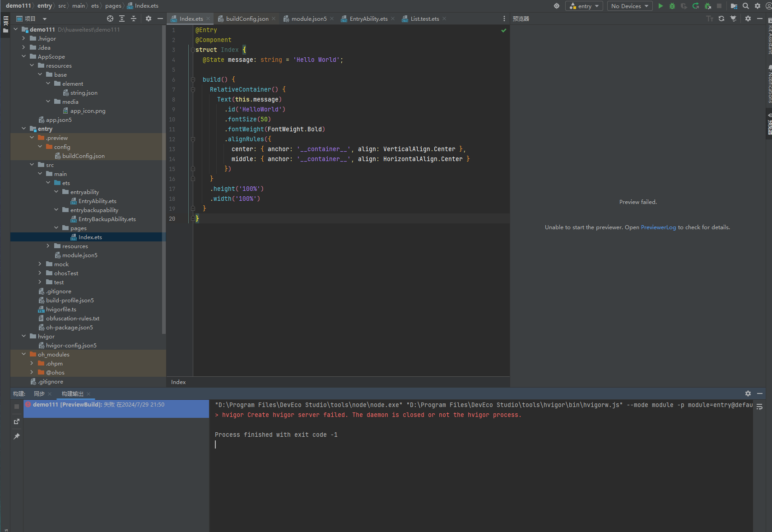
Task: Expand the .idea folder
Action: click(23, 47)
